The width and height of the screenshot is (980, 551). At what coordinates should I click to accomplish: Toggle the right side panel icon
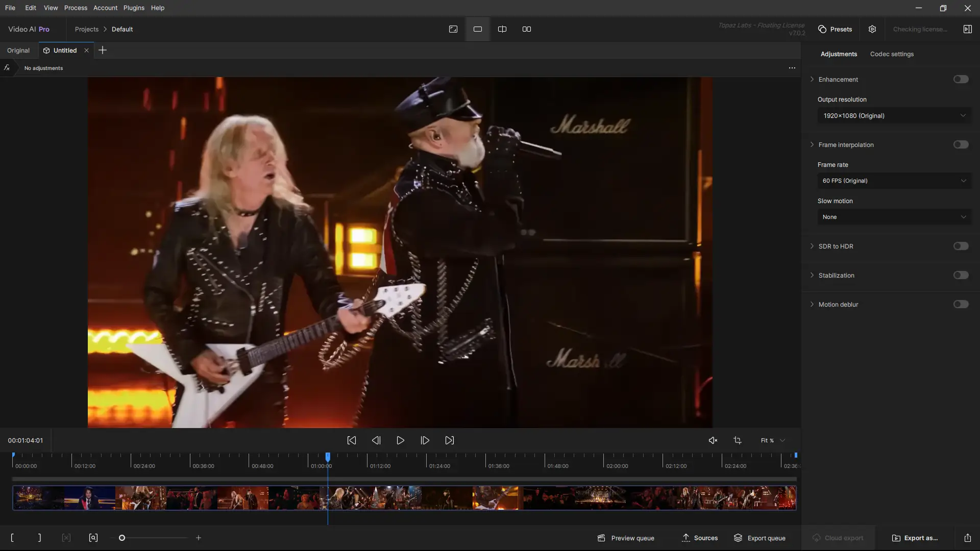tap(967, 29)
